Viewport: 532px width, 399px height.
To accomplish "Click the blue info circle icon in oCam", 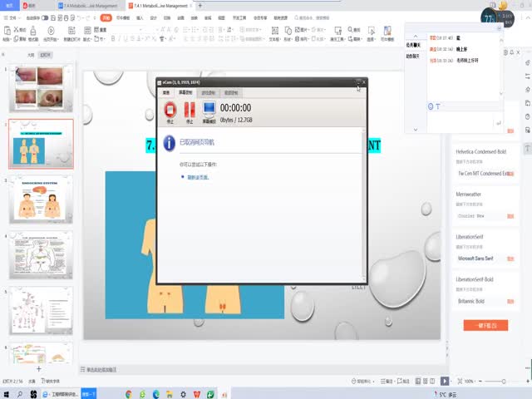I will (x=171, y=143).
